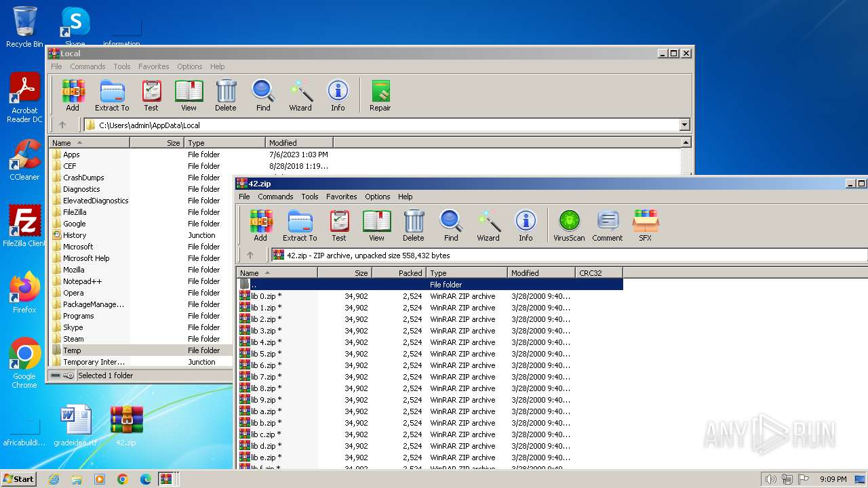Open Start menu
Image resolution: width=868 pixels, height=488 pixels.
(18, 479)
